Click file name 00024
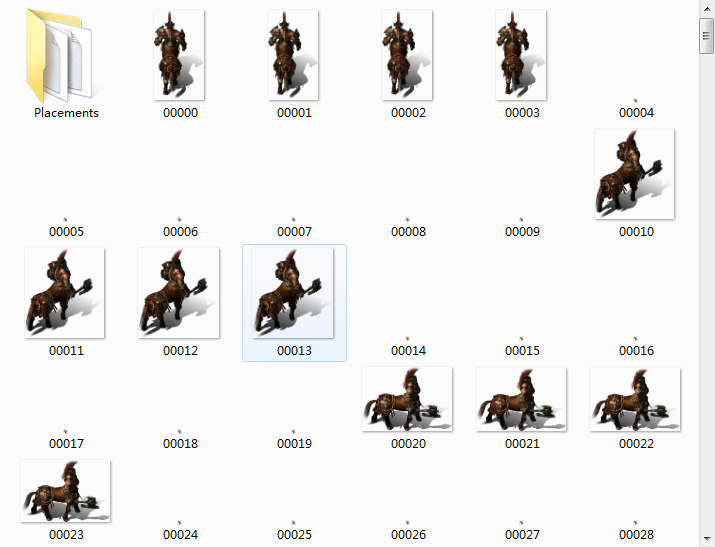This screenshot has width=715, height=547. click(x=181, y=534)
